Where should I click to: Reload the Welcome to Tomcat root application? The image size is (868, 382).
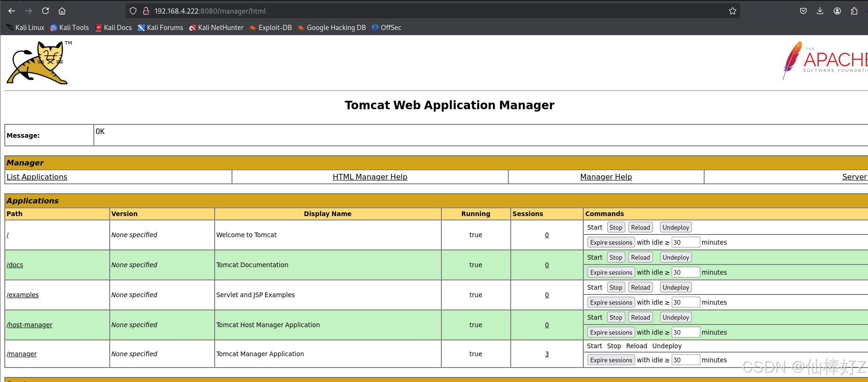[x=640, y=227]
